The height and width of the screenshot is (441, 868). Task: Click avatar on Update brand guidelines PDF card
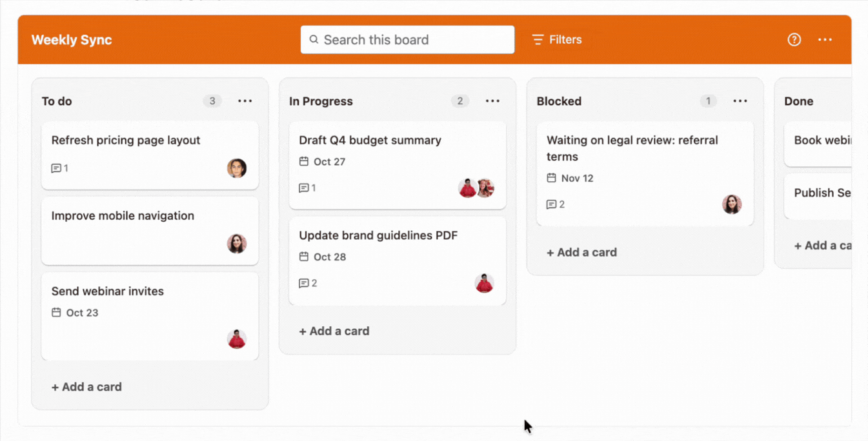[485, 283]
